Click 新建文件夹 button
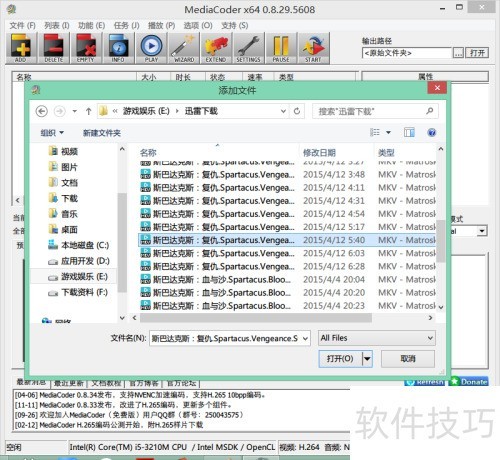500x460 pixels. coord(102,133)
